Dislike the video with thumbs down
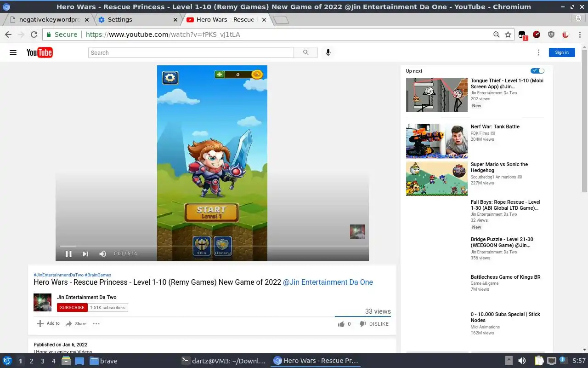Image resolution: width=588 pixels, height=368 pixels. click(362, 324)
